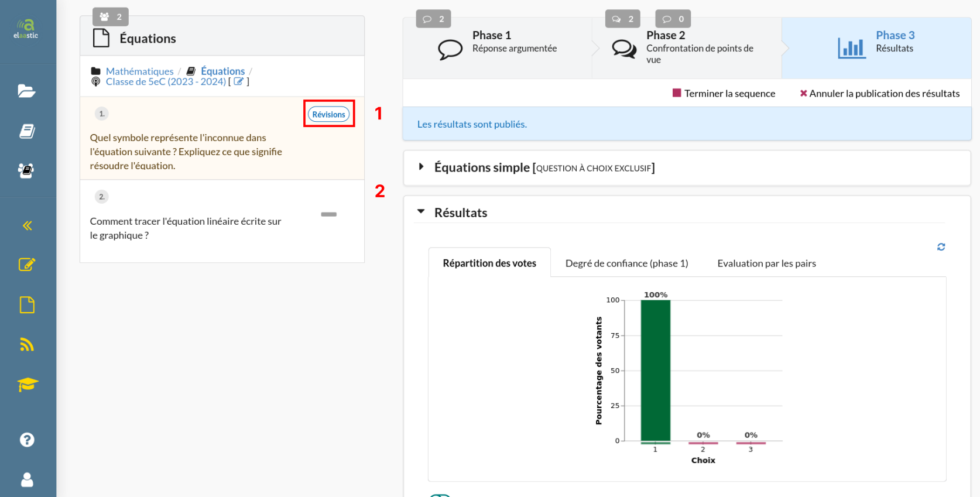Image resolution: width=980 pixels, height=497 pixels.
Task: Click the number 2 badge of the second question
Action: click(x=102, y=197)
